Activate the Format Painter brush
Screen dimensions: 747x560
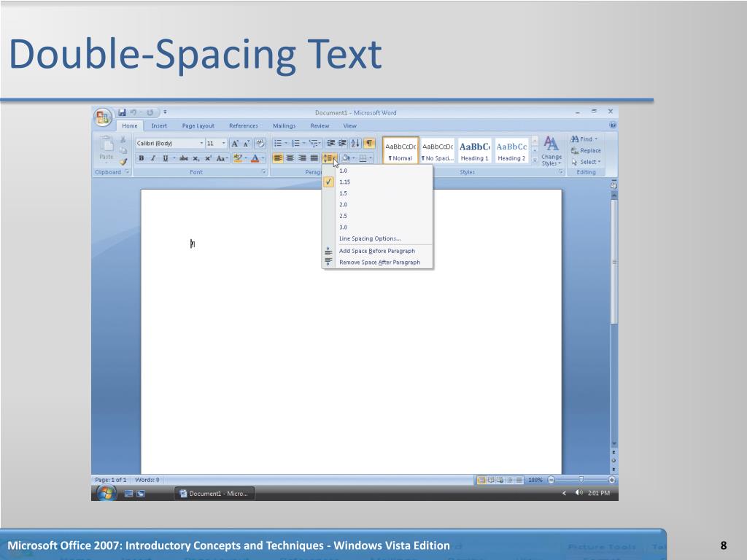coord(123,162)
